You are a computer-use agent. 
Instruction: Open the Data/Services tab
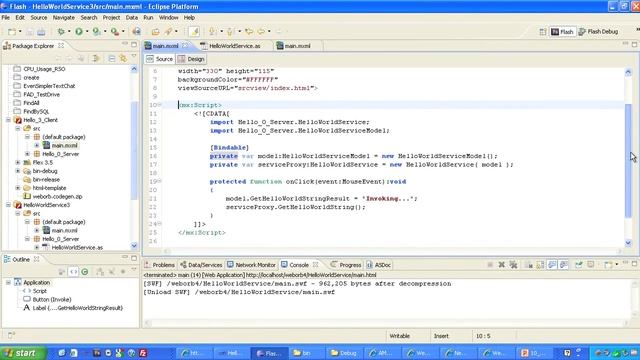coord(201,265)
